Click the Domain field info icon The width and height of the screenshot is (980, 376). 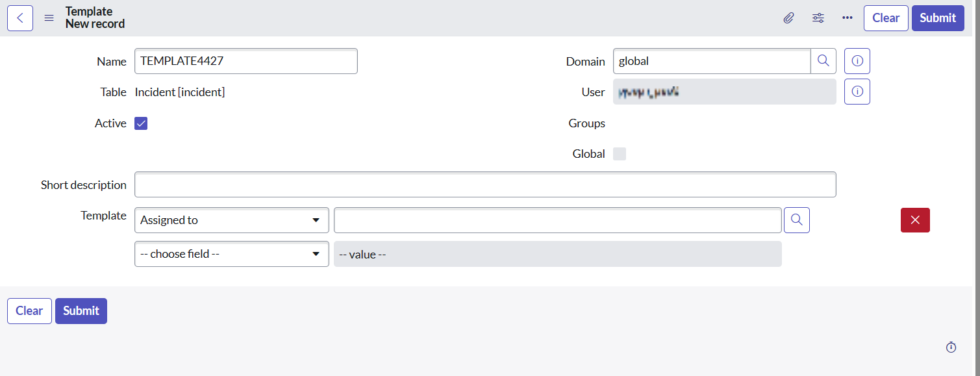click(857, 60)
